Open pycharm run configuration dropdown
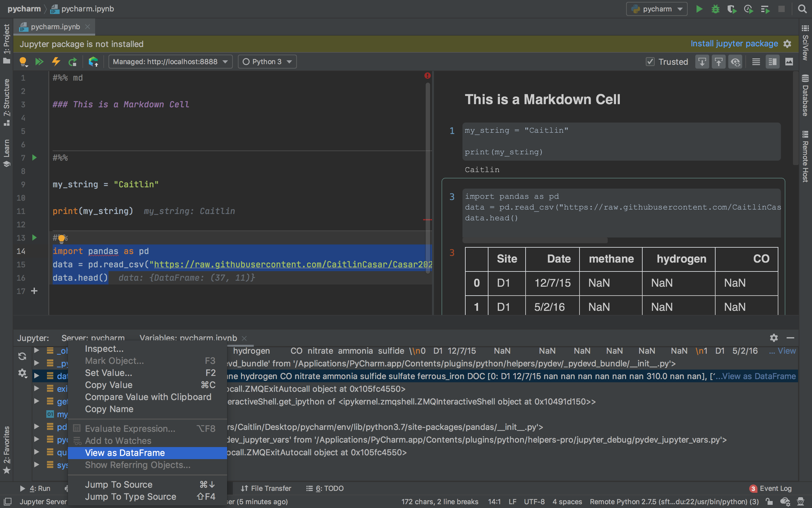This screenshot has width=812, height=508. (656, 9)
